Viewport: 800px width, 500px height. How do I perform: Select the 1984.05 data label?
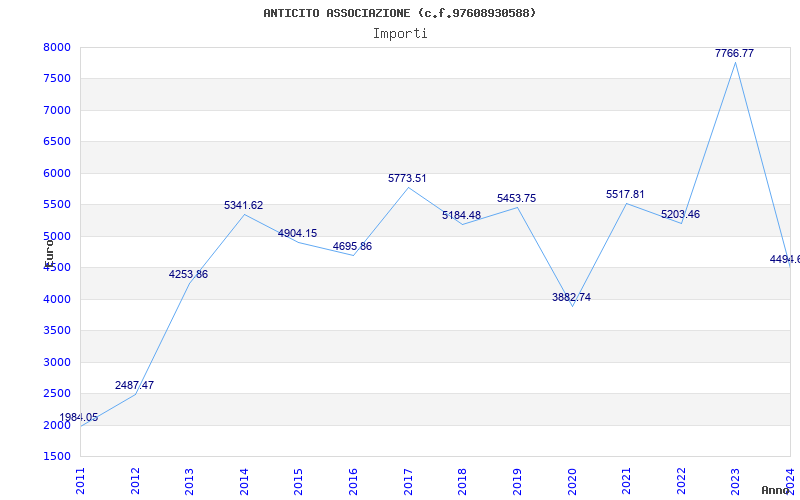click(79, 417)
